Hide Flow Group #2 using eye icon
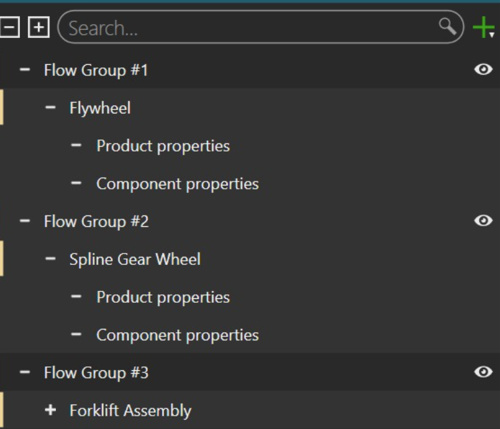 (x=483, y=220)
